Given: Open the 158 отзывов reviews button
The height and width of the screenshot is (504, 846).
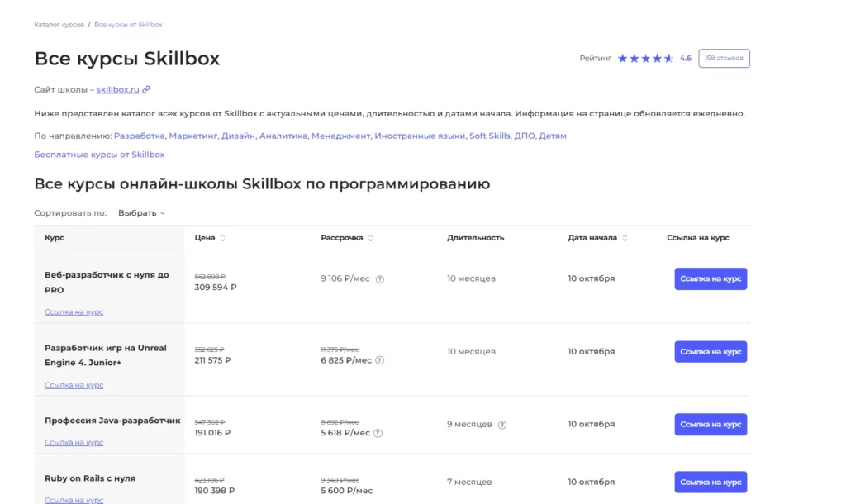Looking at the screenshot, I should pyautogui.click(x=724, y=59).
